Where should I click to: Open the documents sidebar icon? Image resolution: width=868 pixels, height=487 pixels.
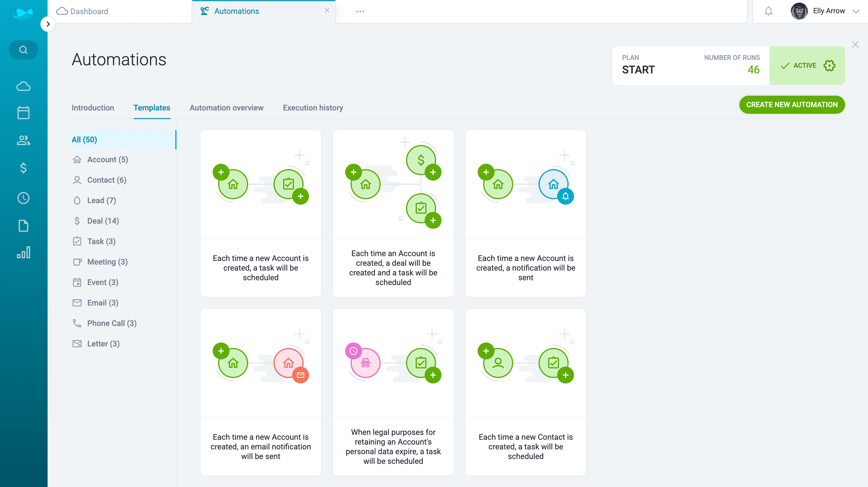[x=23, y=226]
